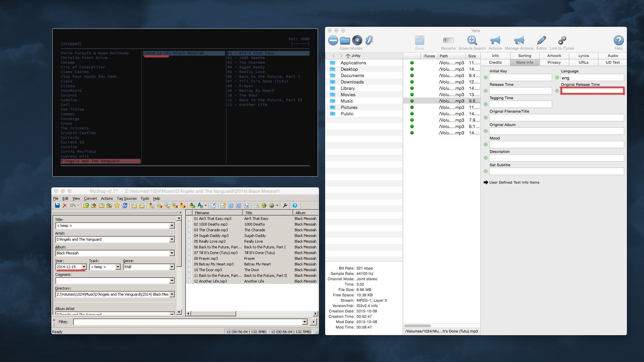Select the Music folder in Yate sidebar
644x362 pixels.
pos(347,101)
